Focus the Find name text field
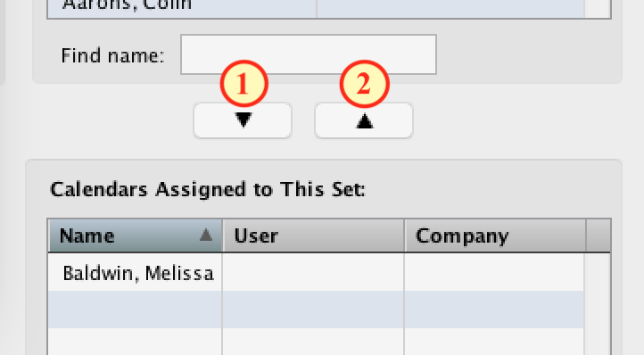Viewport: 644px width, 355px height. tap(309, 54)
